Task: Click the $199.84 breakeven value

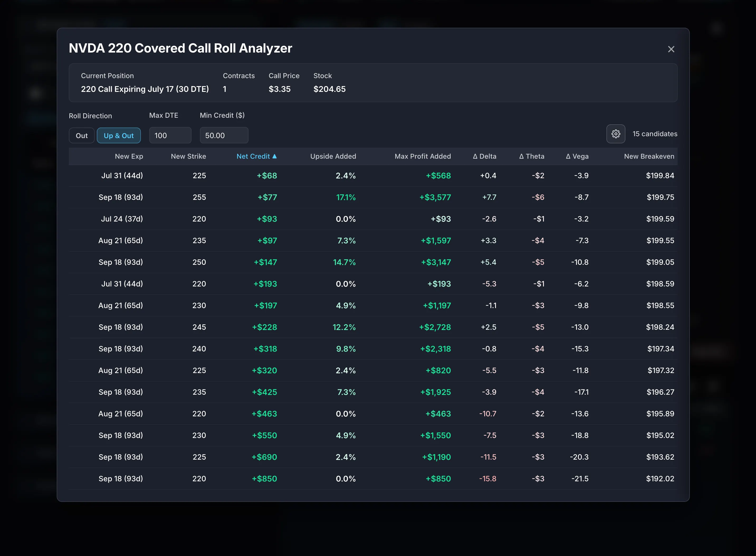Action: (x=660, y=176)
